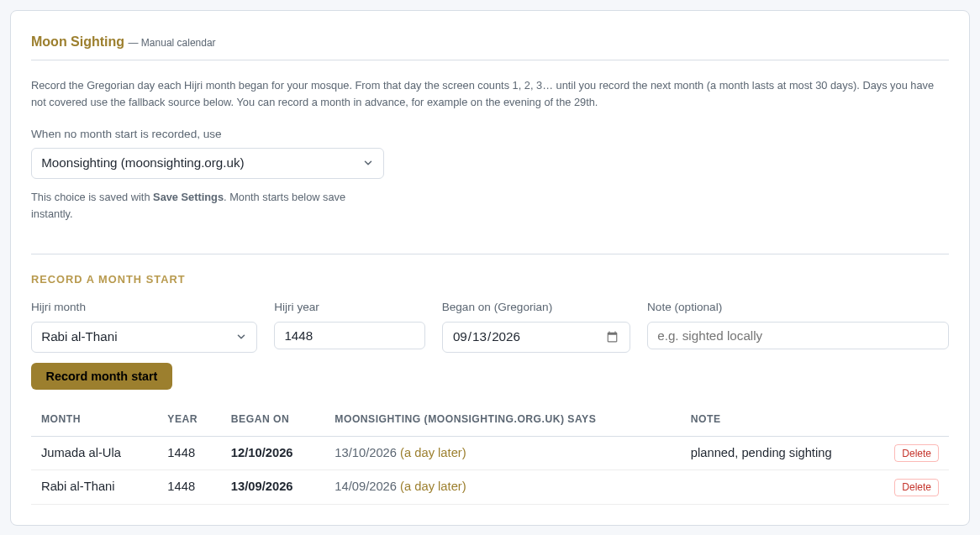980x535 pixels.
Task: Click the 'When no month start is recorded, use' label
Action: pyautogui.click(x=126, y=134)
